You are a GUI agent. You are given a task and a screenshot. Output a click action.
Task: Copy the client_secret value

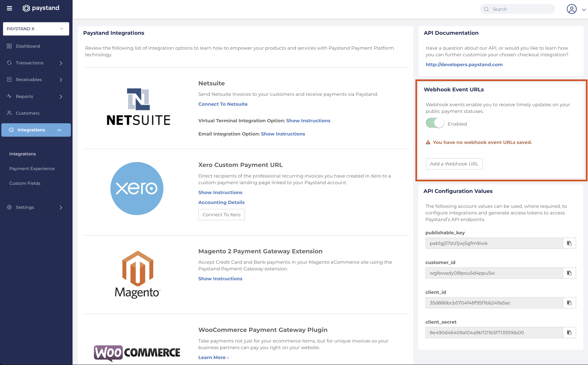(569, 332)
